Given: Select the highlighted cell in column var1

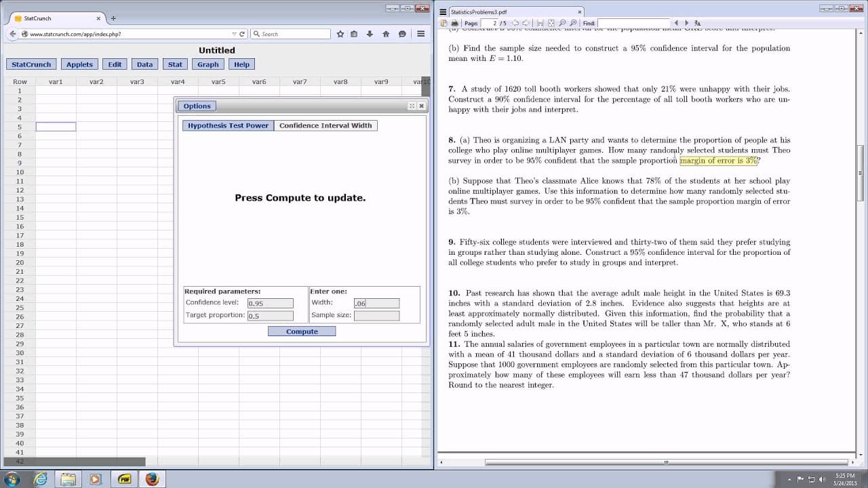Looking at the screenshot, I should 56,127.
